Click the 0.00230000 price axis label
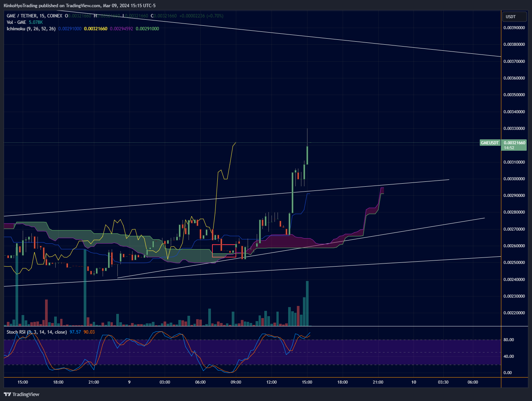Screen dimensions: 532x401 tap(514, 296)
